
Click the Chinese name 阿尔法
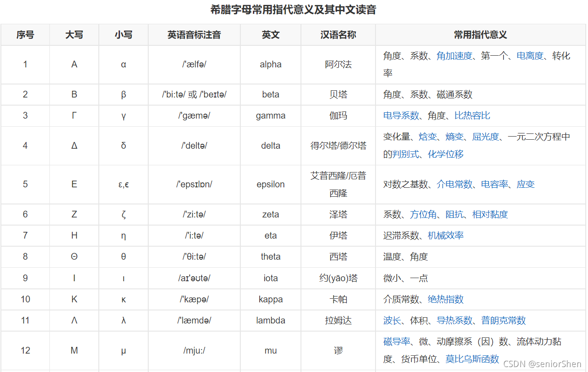click(x=338, y=64)
